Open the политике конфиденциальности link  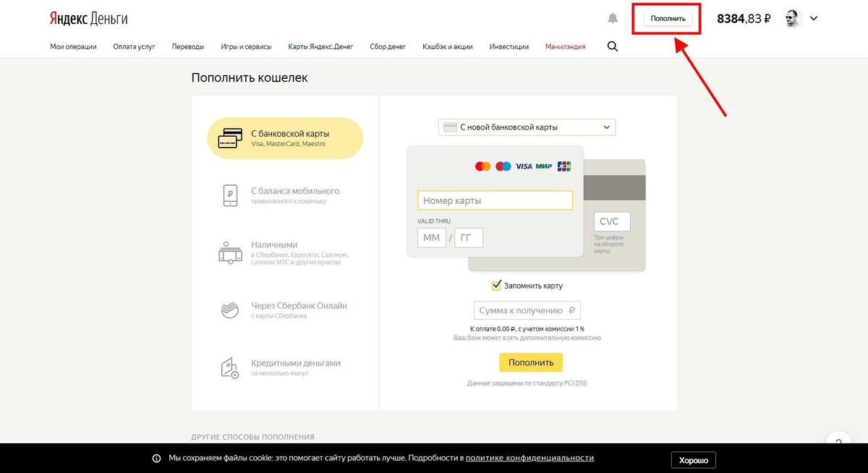click(529, 458)
